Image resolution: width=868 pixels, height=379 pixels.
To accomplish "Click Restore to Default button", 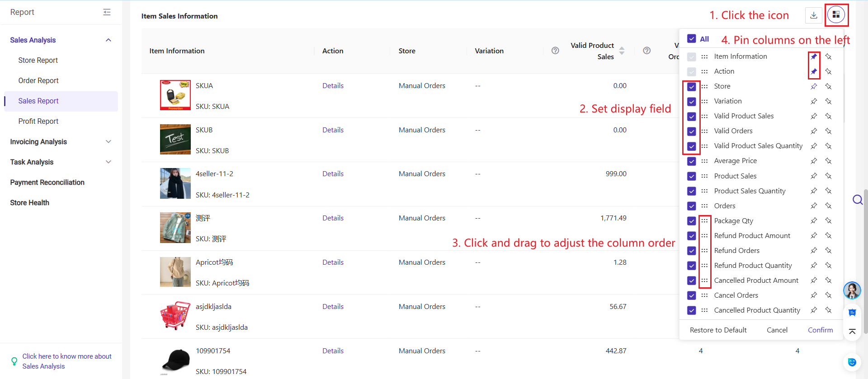I will tap(718, 330).
